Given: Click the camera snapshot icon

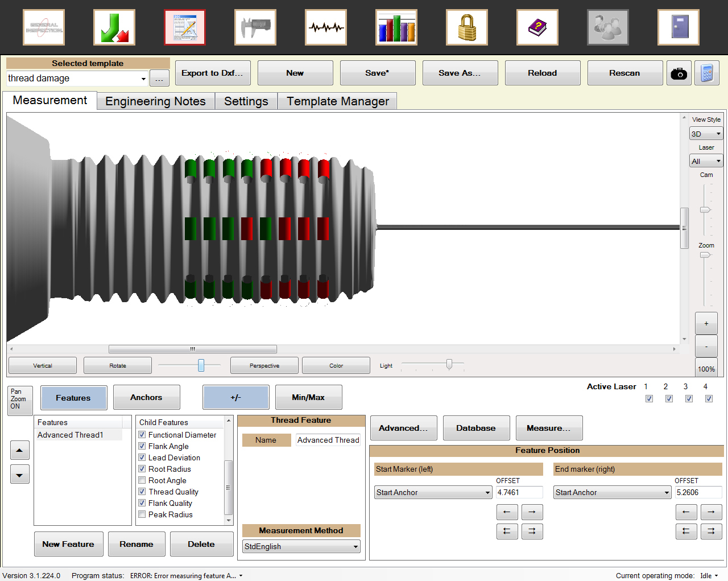Looking at the screenshot, I should (679, 73).
